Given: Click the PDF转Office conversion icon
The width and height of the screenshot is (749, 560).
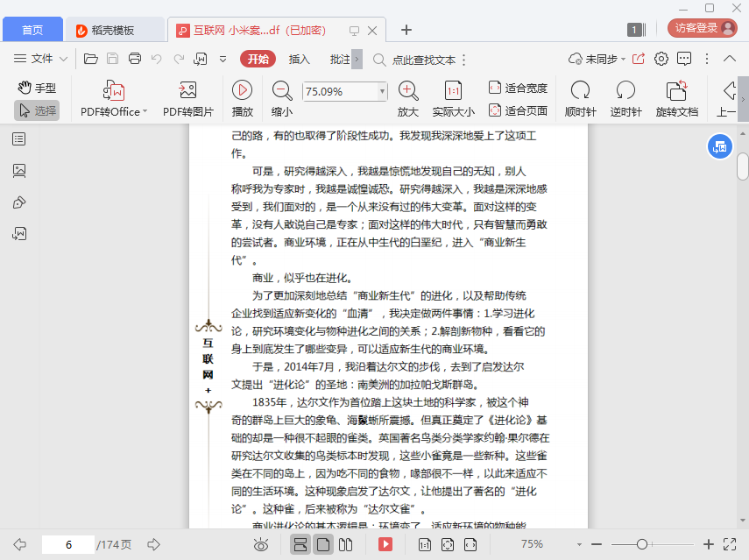Looking at the screenshot, I should (114, 91).
